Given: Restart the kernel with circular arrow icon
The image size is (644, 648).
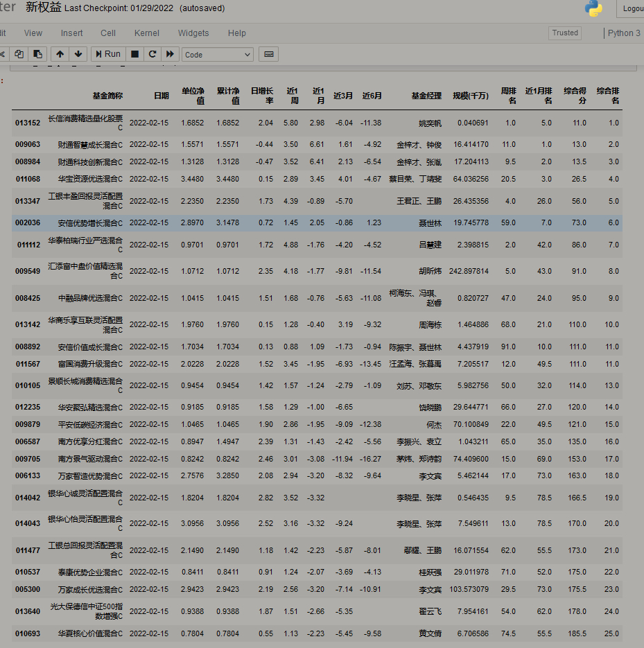Looking at the screenshot, I should [153, 54].
